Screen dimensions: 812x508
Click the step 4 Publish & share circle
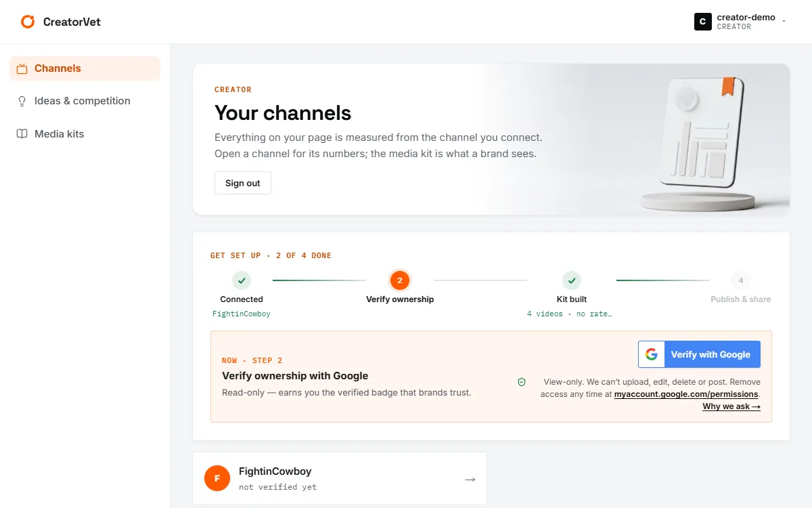click(x=741, y=280)
